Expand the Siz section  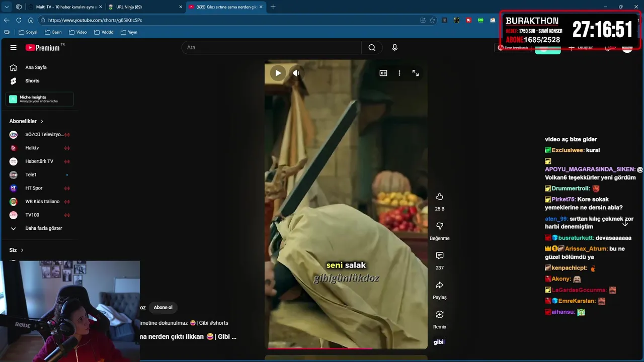(x=17, y=250)
